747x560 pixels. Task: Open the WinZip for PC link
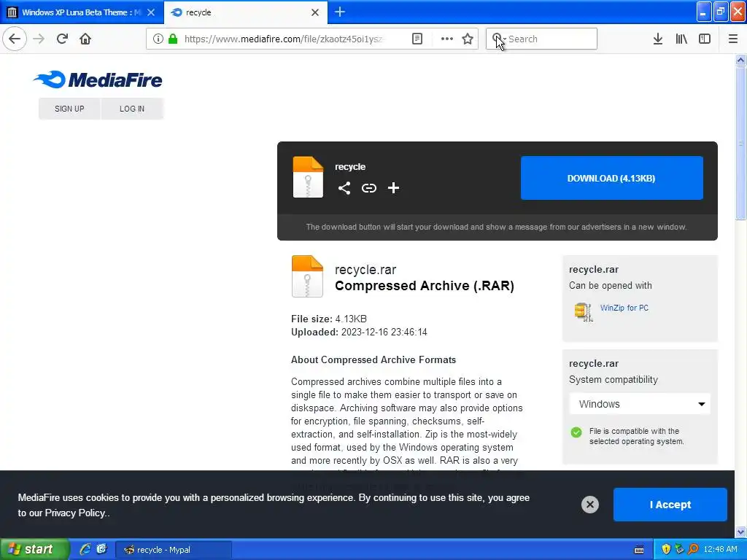click(624, 308)
